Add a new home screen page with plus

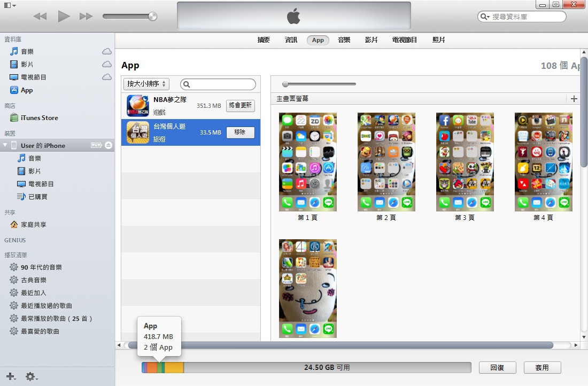[x=574, y=99]
